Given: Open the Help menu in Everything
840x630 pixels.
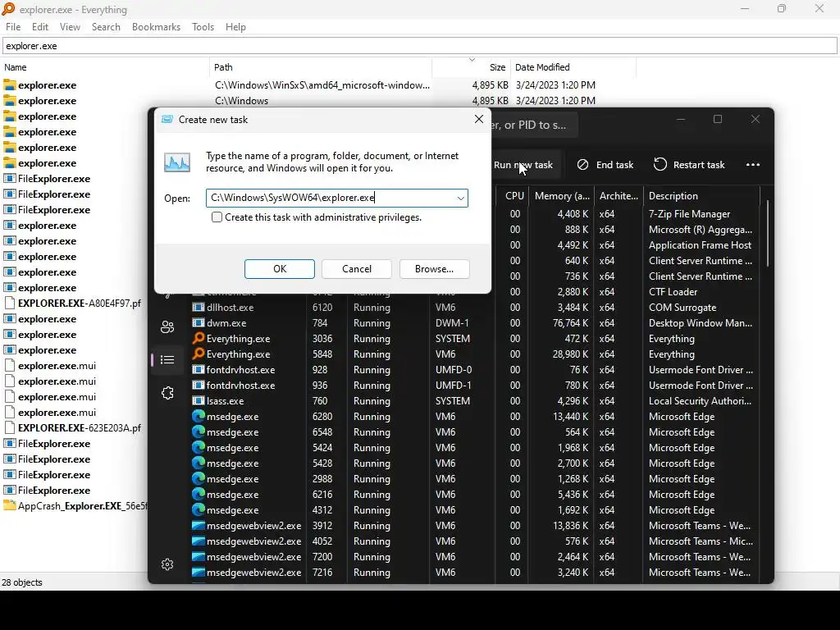Looking at the screenshot, I should pos(235,27).
